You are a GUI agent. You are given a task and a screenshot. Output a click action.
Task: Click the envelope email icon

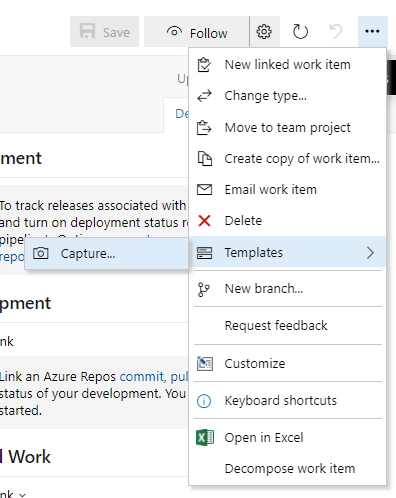tap(204, 190)
